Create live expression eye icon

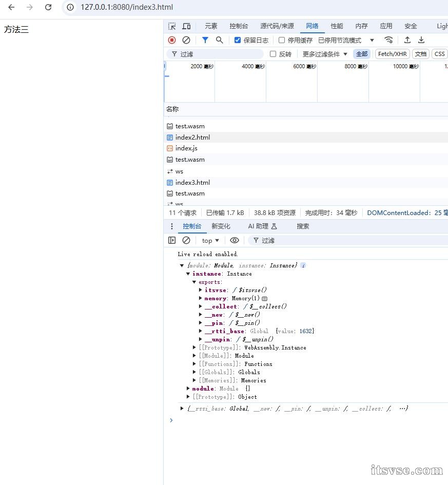click(235, 240)
